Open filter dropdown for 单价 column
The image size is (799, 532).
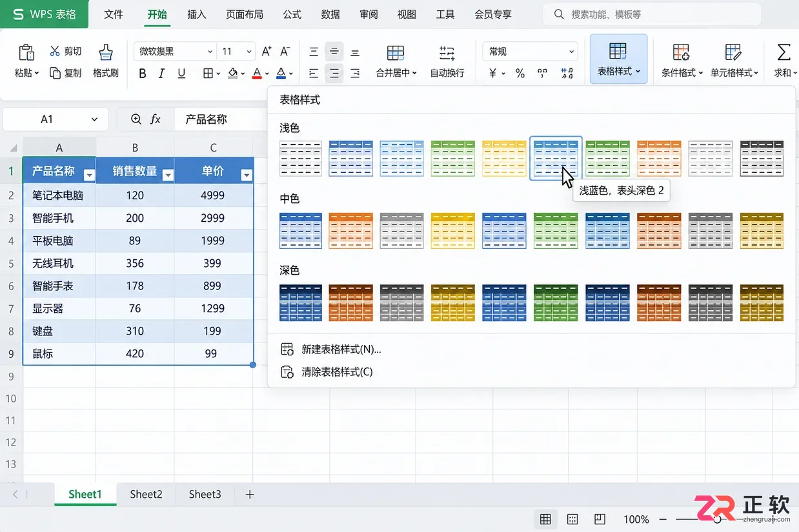coord(246,175)
